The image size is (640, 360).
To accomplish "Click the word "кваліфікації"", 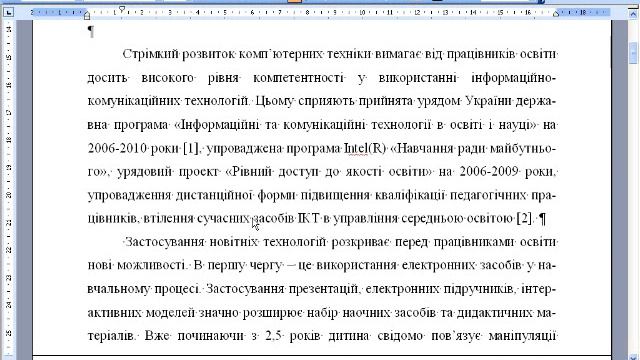I will coord(410,196).
